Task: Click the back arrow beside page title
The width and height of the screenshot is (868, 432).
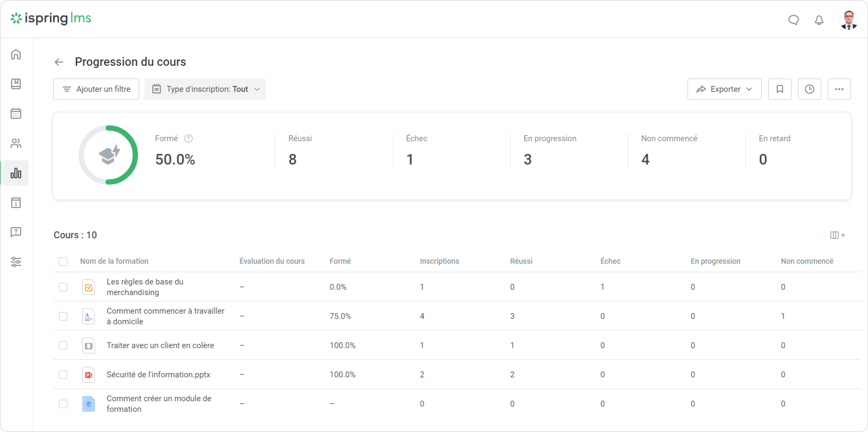Action: (x=59, y=62)
